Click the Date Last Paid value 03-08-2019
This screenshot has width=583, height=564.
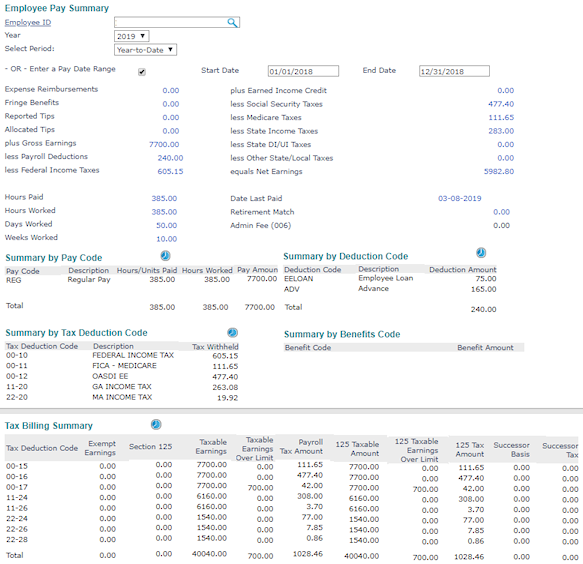click(x=460, y=199)
